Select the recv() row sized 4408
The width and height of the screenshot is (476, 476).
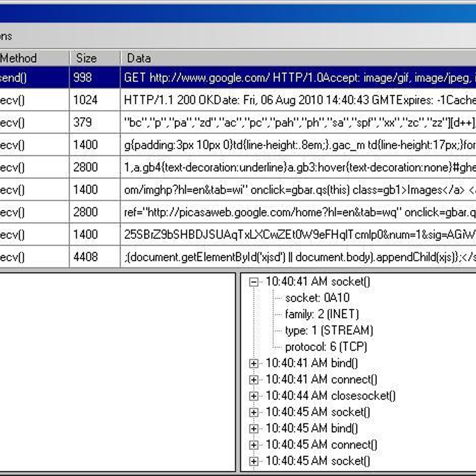click(238, 257)
